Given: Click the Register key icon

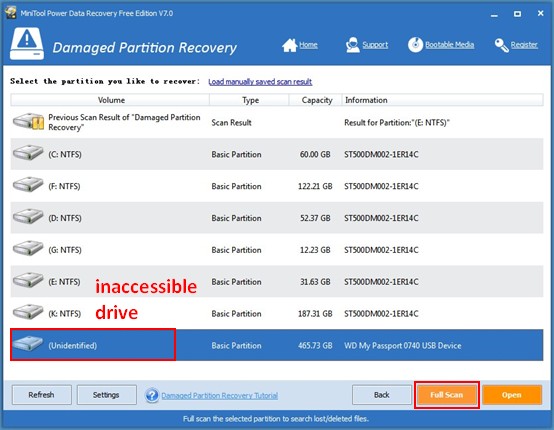Looking at the screenshot, I should (x=501, y=45).
